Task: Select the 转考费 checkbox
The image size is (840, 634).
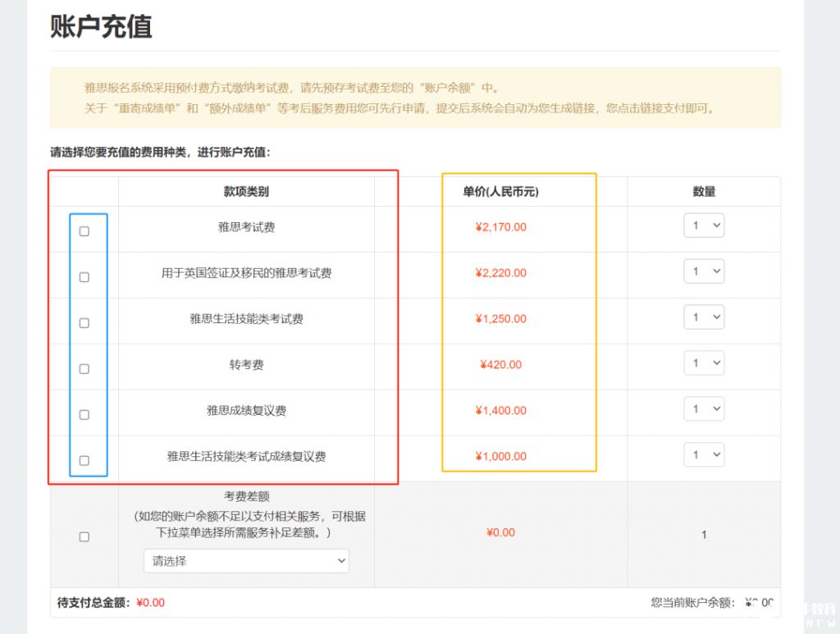Action: tap(84, 369)
